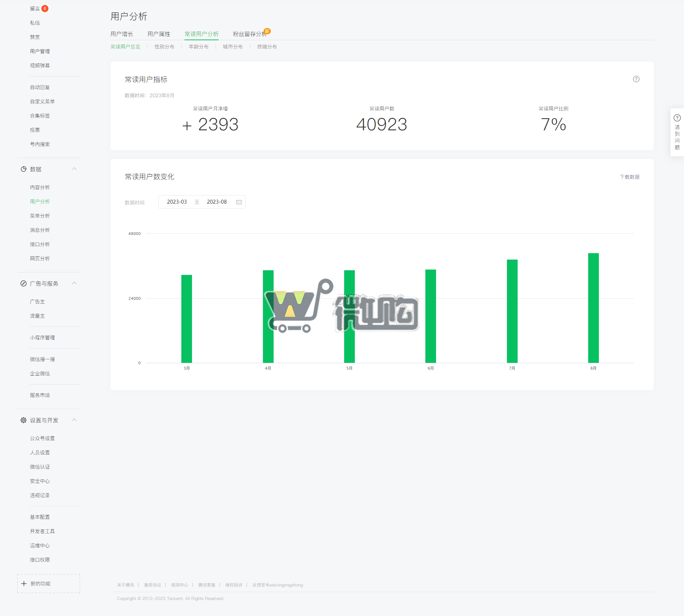This screenshot has height=616, width=684.
Task: Collapse the 设置与开发 section chevron
Action: [x=74, y=420]
